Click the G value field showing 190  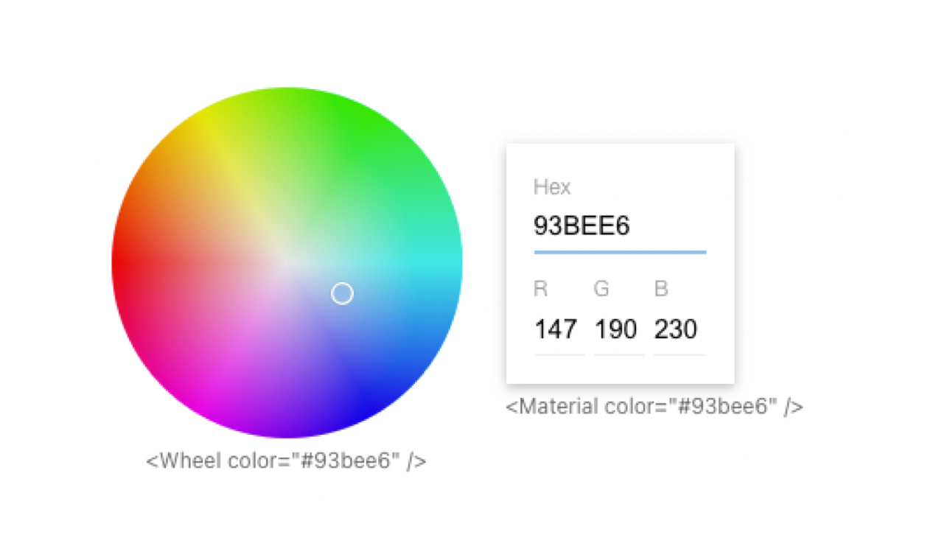pos(616,329)
